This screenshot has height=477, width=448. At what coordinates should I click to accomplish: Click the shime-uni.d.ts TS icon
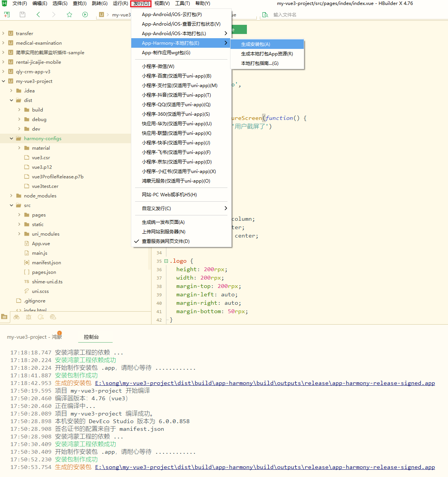click(x=27, y=281)
